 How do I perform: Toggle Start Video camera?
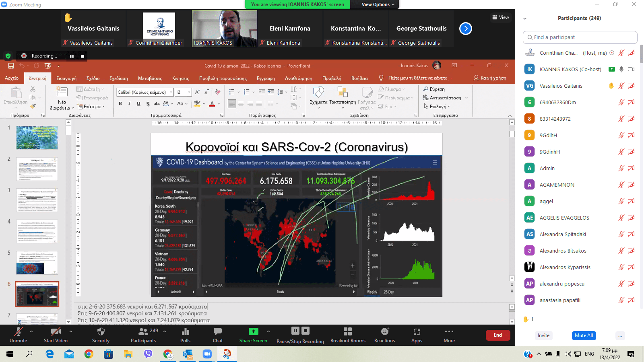pyautogui.click(x=56, y=332)
